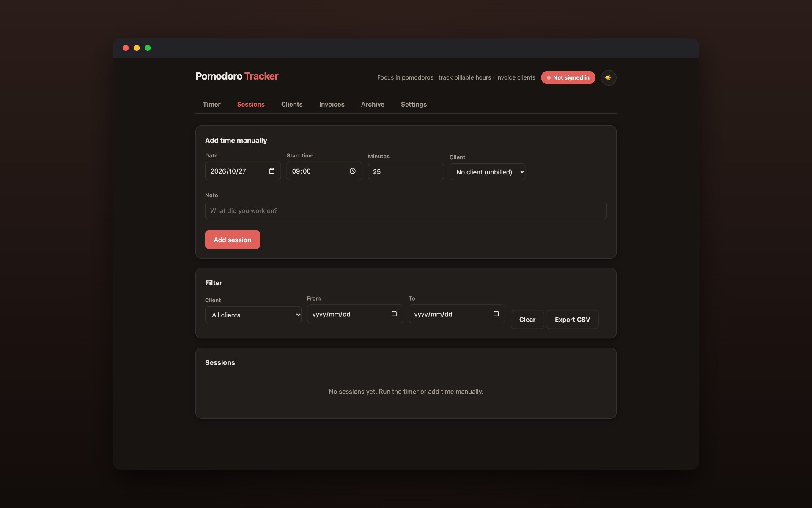Screen dimensions: 812x508
Task: Click the 'Add time manually' heading
Action: (236, 140)
